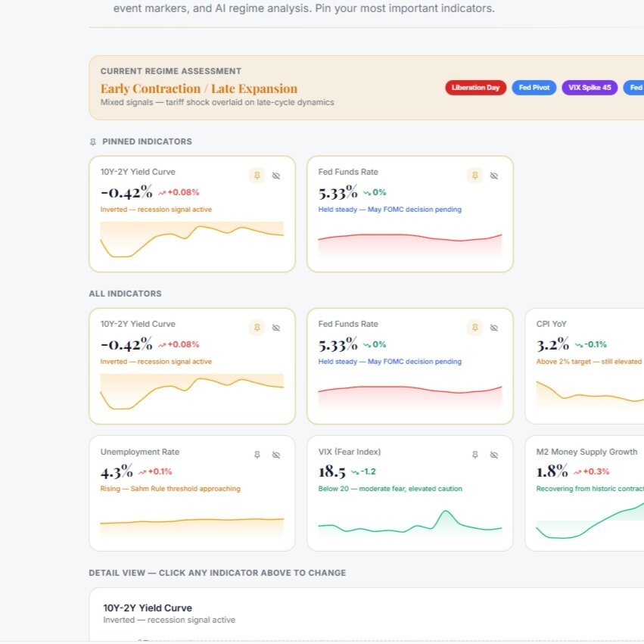Click the 4.3% unemployment value
Image resolution: width=644 pixels, height=644 pixels.
(x=117, y=471)
